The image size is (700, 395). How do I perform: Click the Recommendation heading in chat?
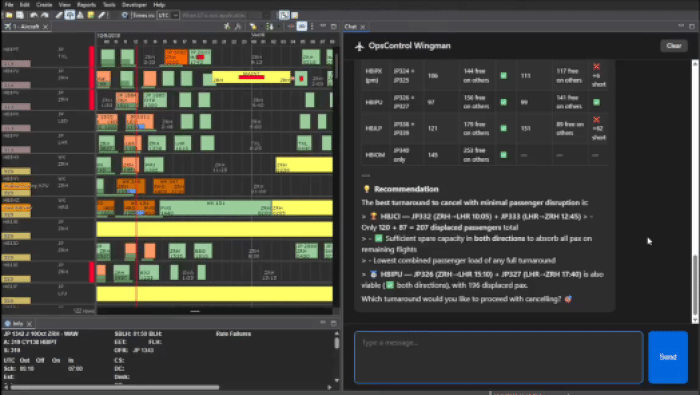pos(406,189)
